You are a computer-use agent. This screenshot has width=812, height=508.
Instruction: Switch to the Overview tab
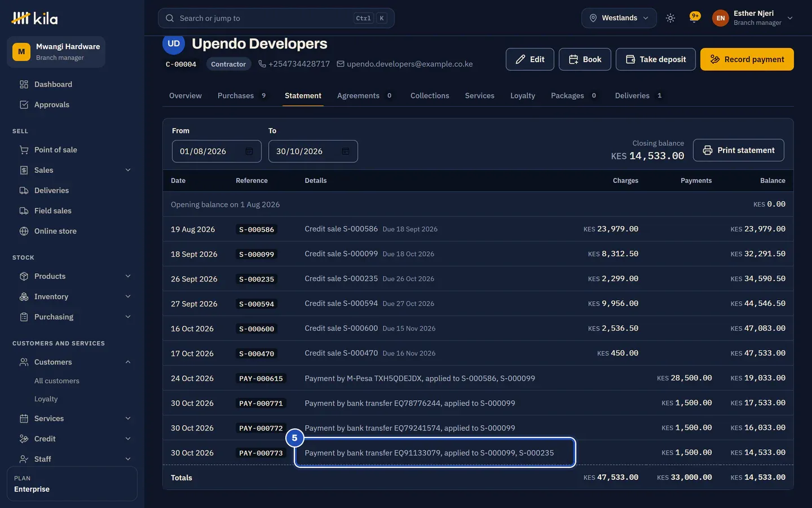[x=186, y=95]
